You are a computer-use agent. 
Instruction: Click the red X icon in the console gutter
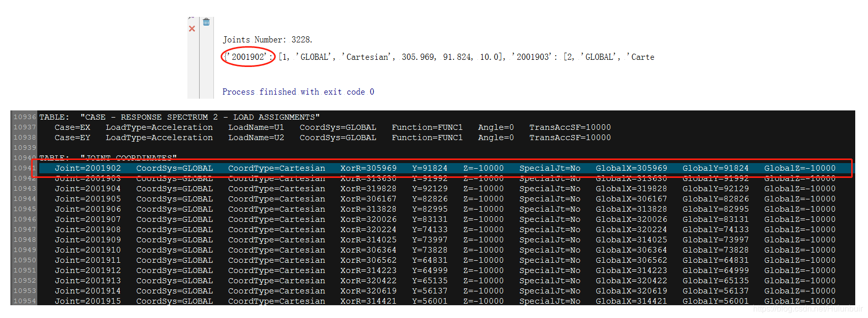tap(192, 29)
